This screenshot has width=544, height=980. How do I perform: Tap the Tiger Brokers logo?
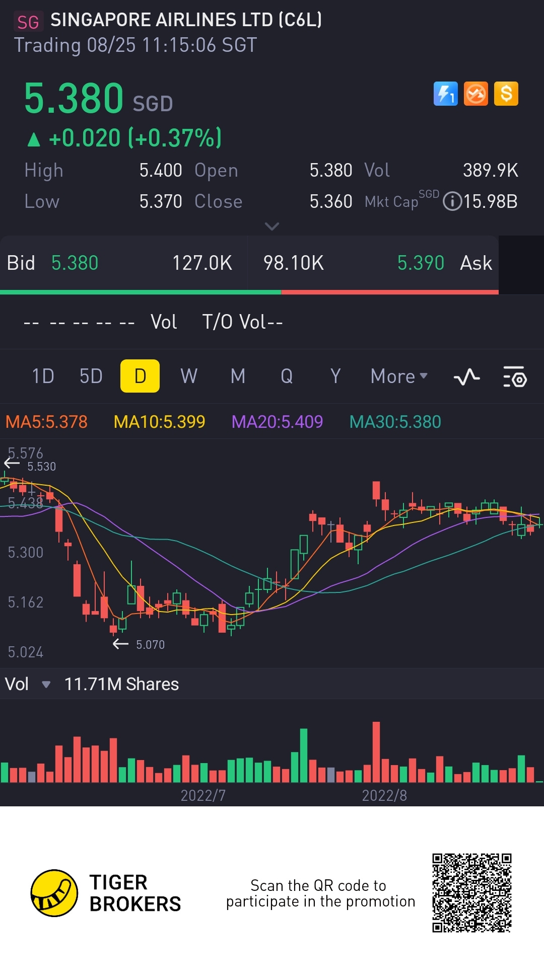click(x=105, y=893)
